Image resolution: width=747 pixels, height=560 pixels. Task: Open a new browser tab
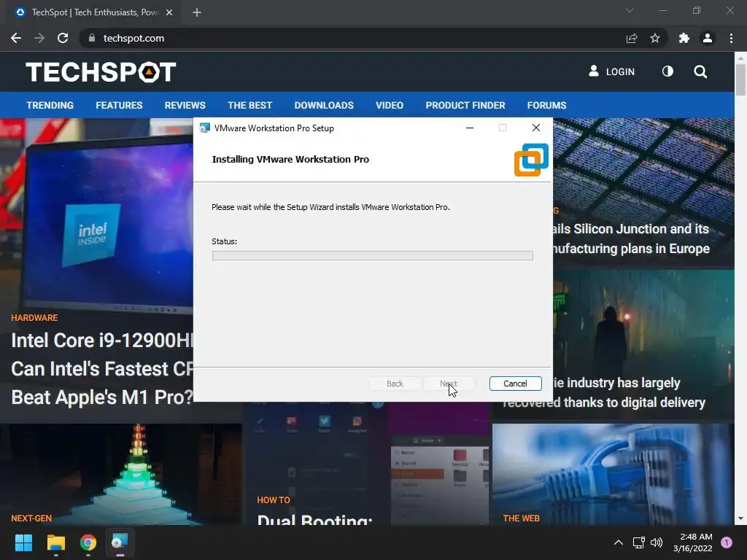(197, 12)
